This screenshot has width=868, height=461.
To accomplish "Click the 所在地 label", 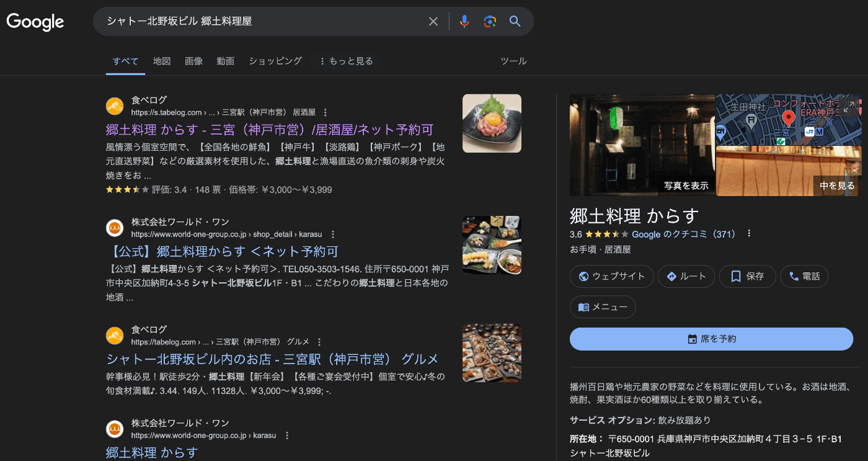I will pos(587,439).
